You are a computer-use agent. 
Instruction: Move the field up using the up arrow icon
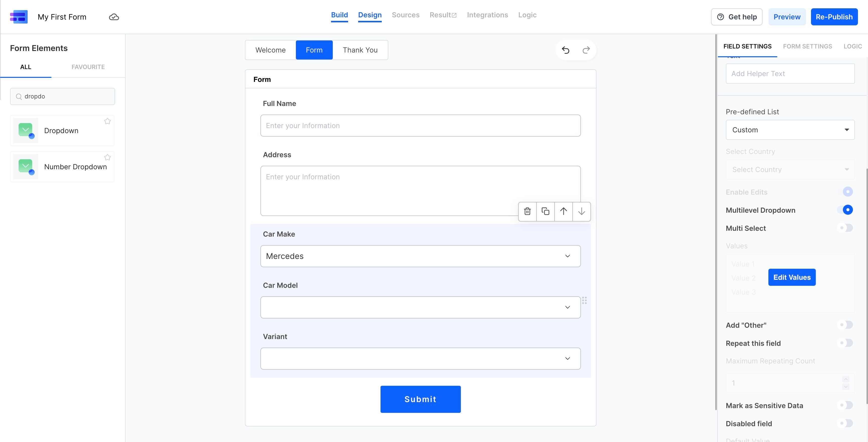[x=563, y=211]
